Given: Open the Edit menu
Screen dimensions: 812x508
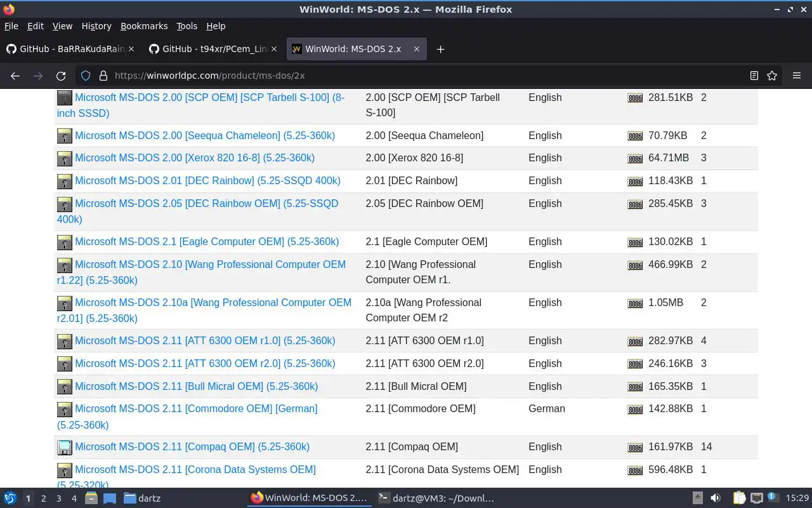Looking at the screenshot, I should click(x=36, y=26).
